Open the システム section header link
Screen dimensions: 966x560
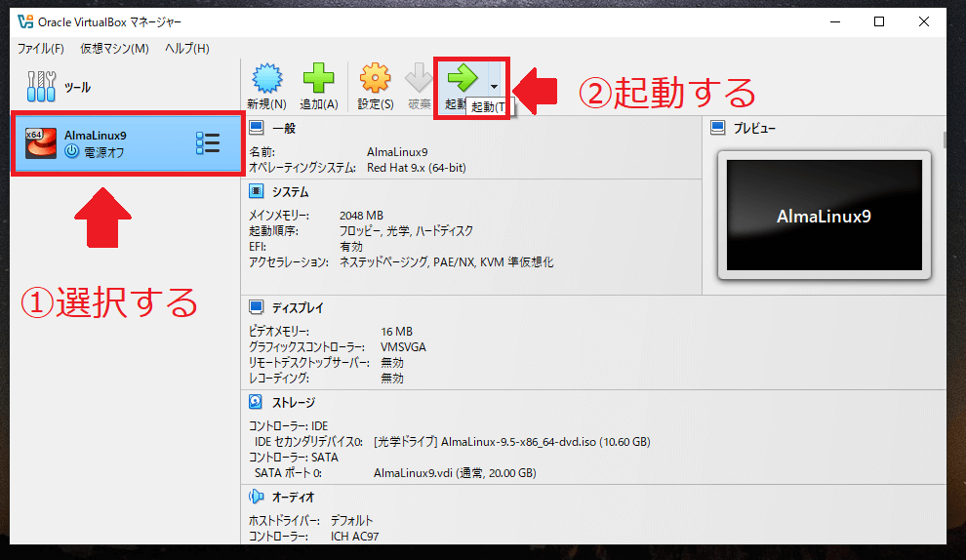pos(290,192)
